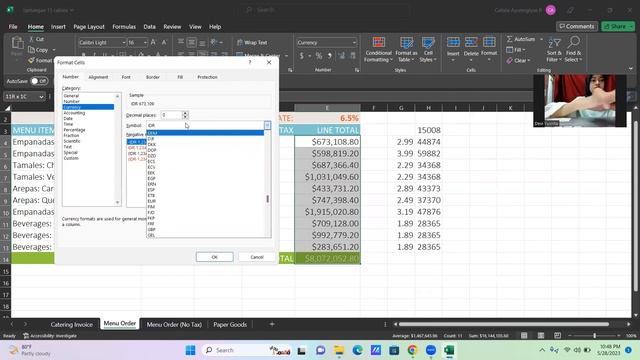The image size is (640, 360).
Task: Click the Percent Style icon
Action: point(318,56)
